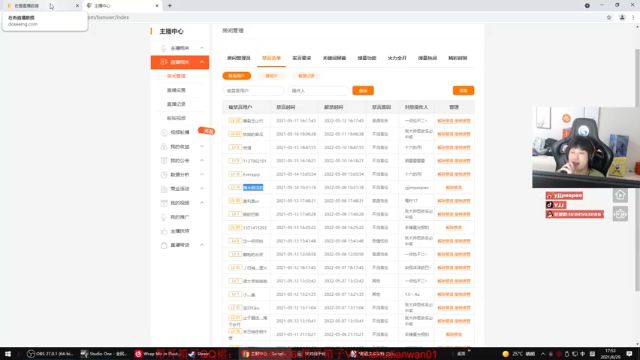
Task: Expand the 我的视频 section chevron
Action: coord(202,203)
